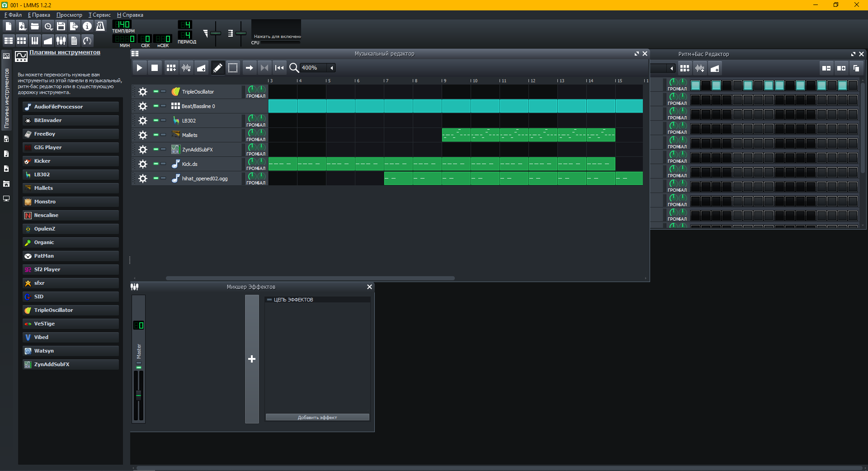Screen dimensions: 868x471
Task: Click the Kicker plugin in instrument list
Action: (42, 161)
